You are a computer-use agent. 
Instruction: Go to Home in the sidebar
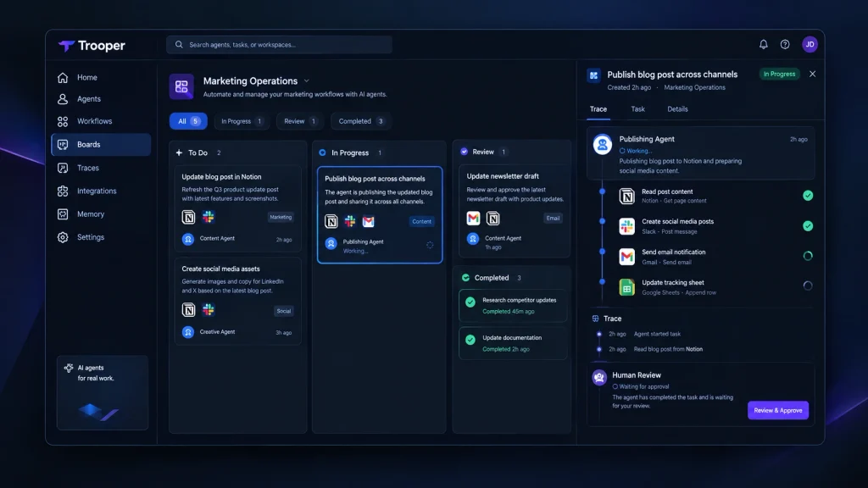(101, 77)
